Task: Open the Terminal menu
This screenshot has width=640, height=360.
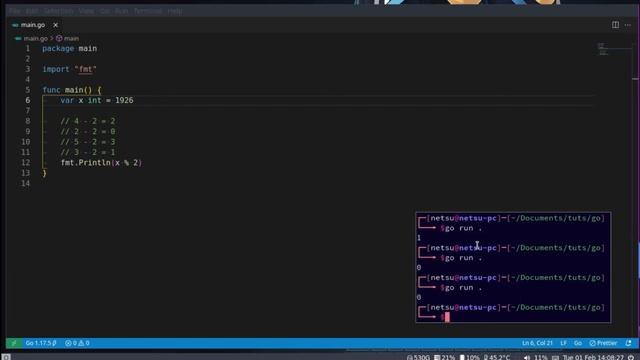Action: (x=148, y=11)
